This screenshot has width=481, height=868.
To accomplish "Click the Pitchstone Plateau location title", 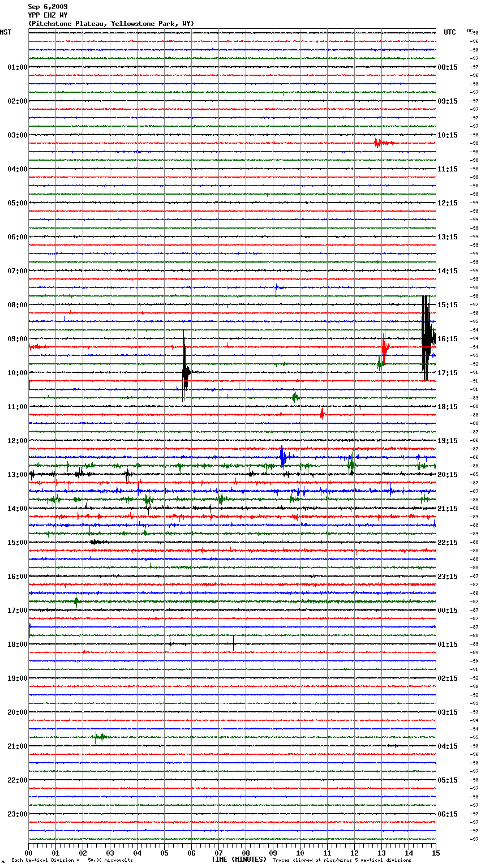I will [111, 24].
